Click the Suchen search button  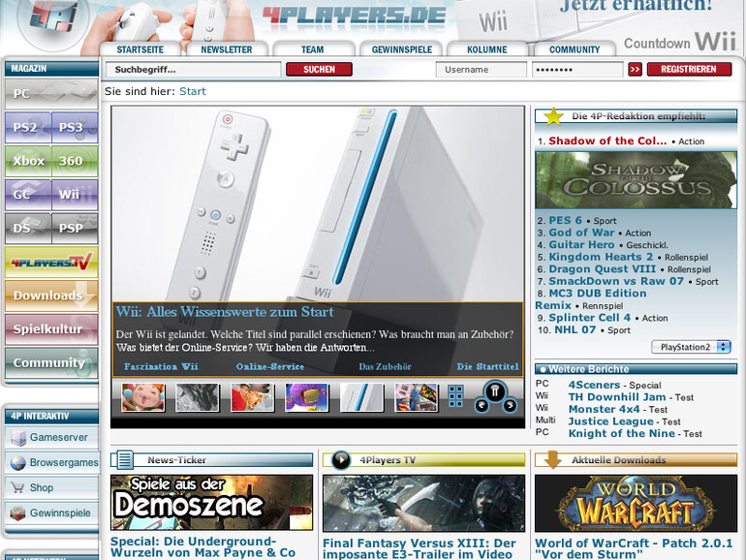click(x=320, y=70)
